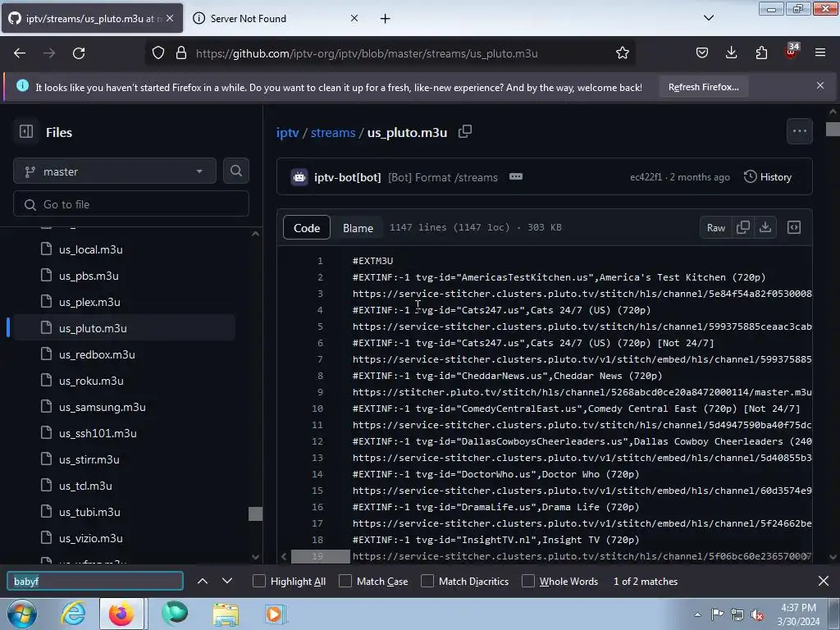
Task: Select the Blame view tab
Action: [x=358, y=228]
